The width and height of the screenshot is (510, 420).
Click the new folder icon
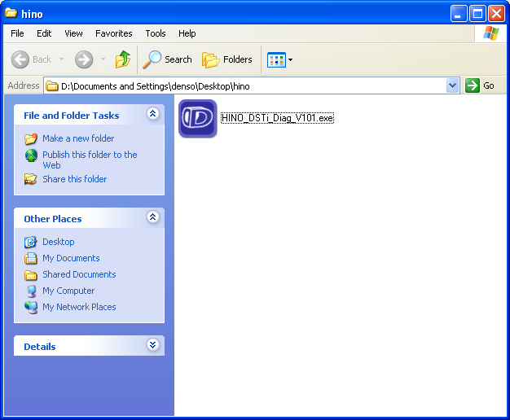click(31, 139)
